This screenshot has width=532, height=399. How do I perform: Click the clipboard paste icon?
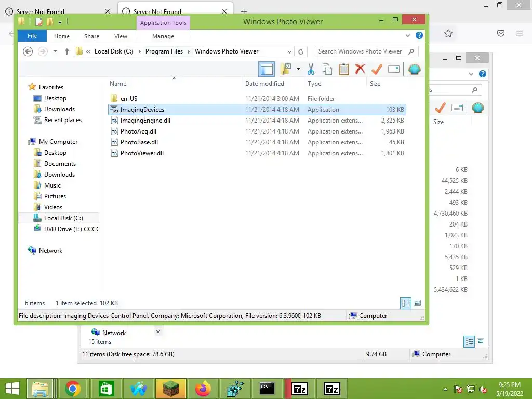coord(344,69)
